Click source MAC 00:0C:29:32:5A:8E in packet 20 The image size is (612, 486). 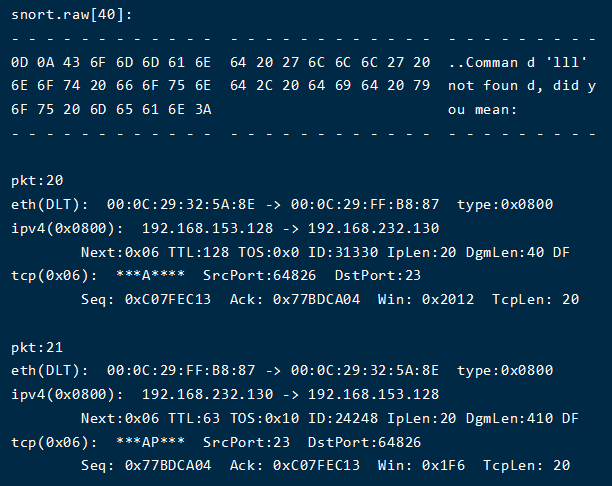pos(181,204)
